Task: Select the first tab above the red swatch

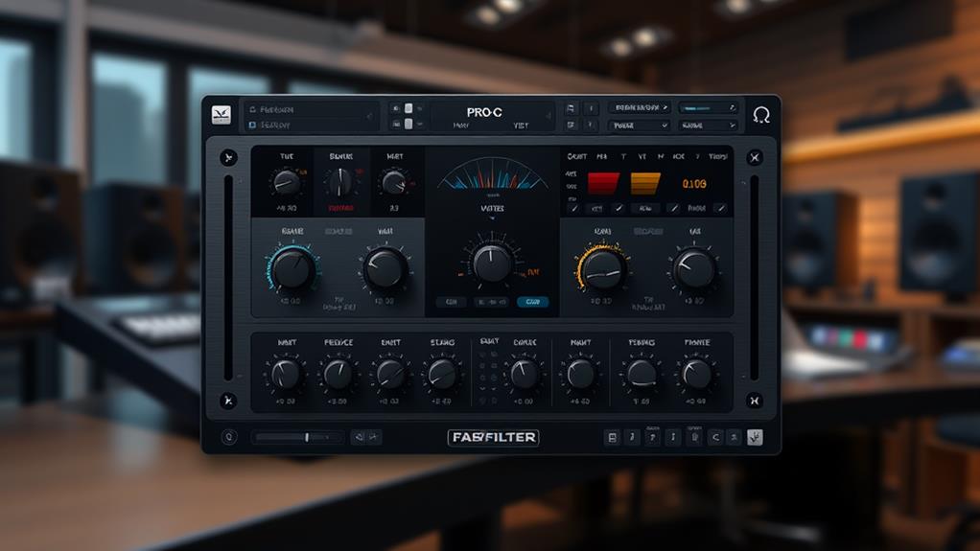Action: pos(577,156)
